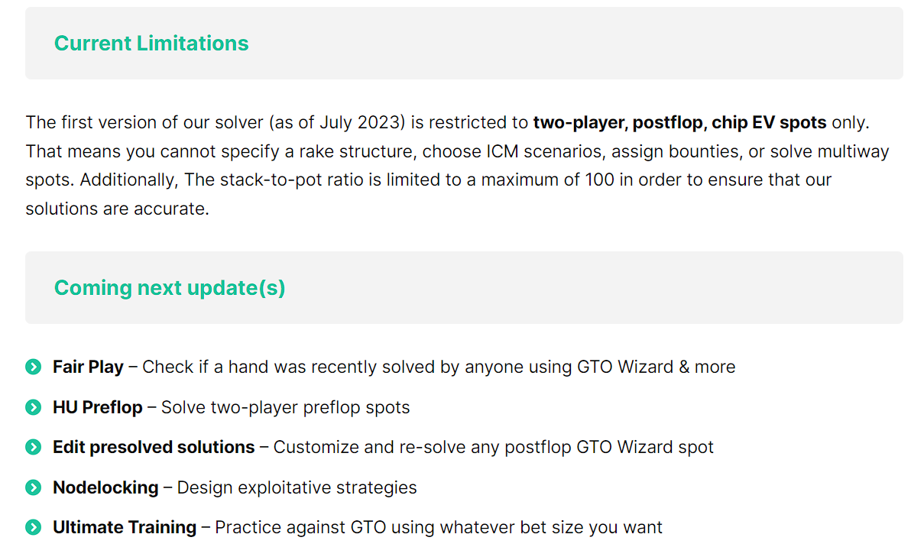Screen dimensions: 924x560
Task: Click the bold chip EV spots text
Action: (769, 122)
